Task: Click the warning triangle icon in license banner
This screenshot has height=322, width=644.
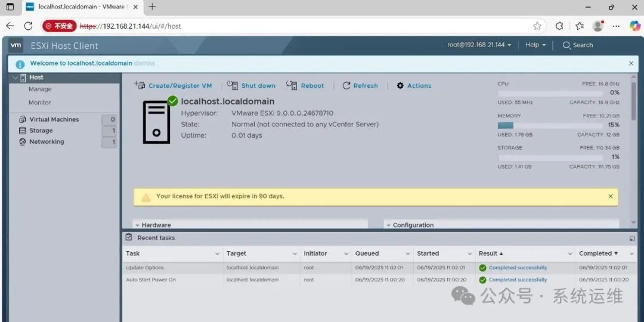Action: pos(146,197)
